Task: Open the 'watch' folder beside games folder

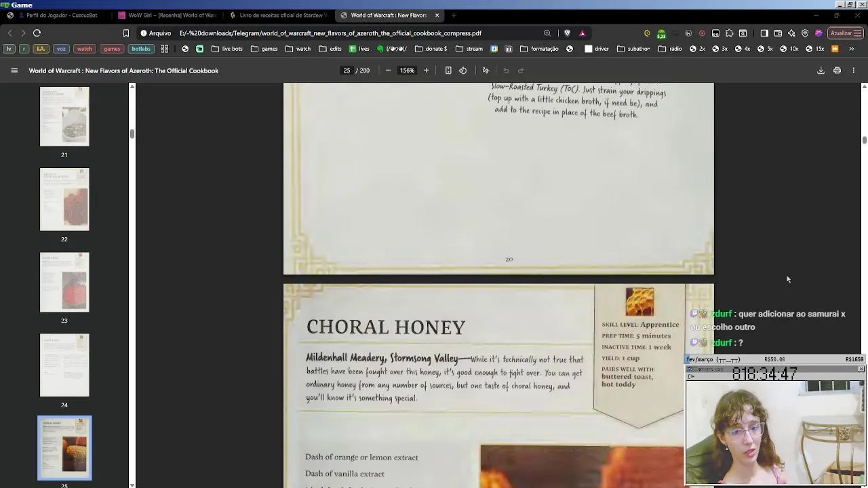Action: (x=298, y=49)
